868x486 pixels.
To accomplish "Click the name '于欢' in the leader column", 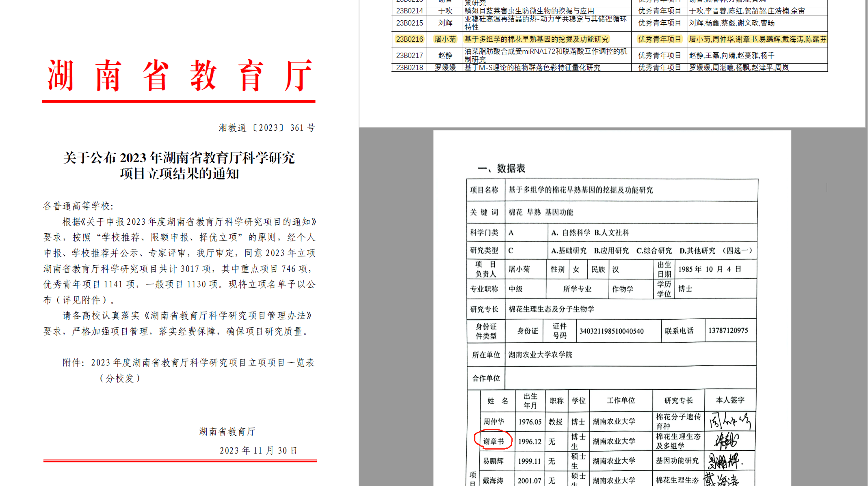I will [445, 11].
